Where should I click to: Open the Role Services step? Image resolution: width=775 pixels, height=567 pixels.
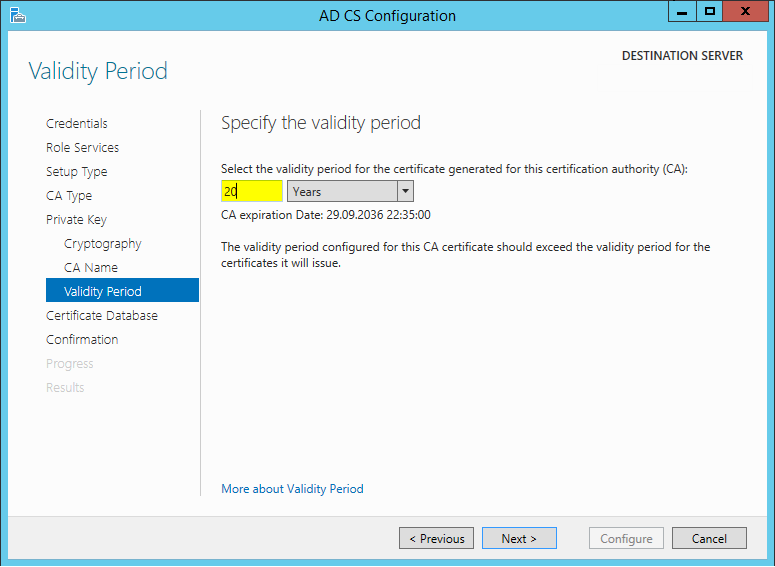[x=83, y=147]
